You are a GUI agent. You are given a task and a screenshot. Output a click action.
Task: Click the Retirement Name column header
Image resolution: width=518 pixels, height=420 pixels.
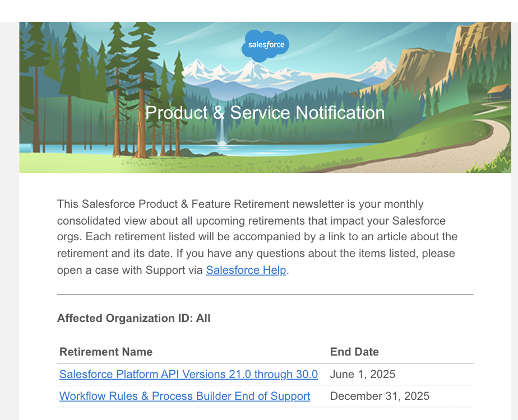click(106, 352)
